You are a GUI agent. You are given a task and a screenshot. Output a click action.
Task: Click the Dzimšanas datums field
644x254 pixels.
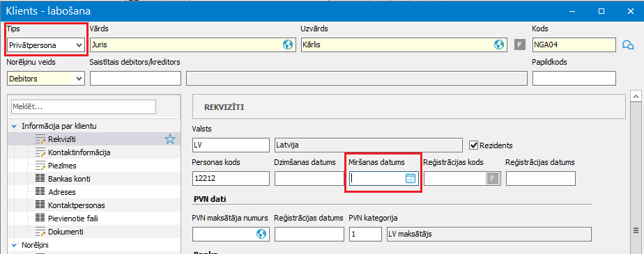tap(309, 179)
